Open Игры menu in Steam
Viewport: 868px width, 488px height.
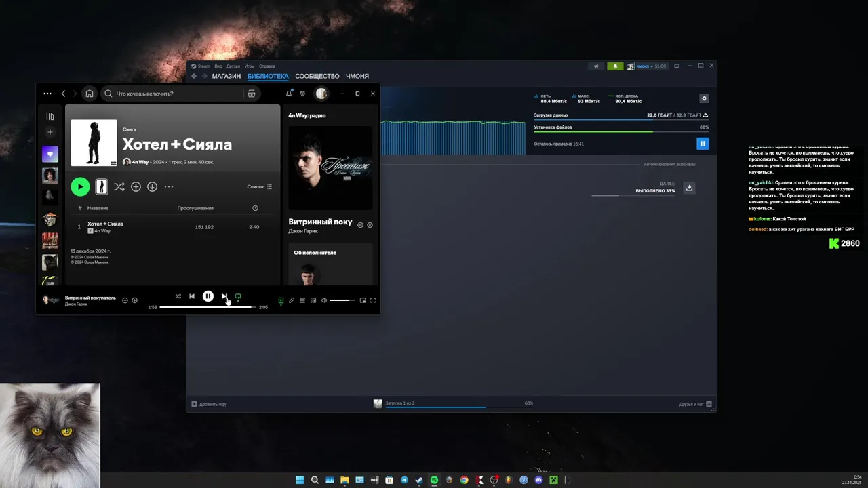(250, 66)
